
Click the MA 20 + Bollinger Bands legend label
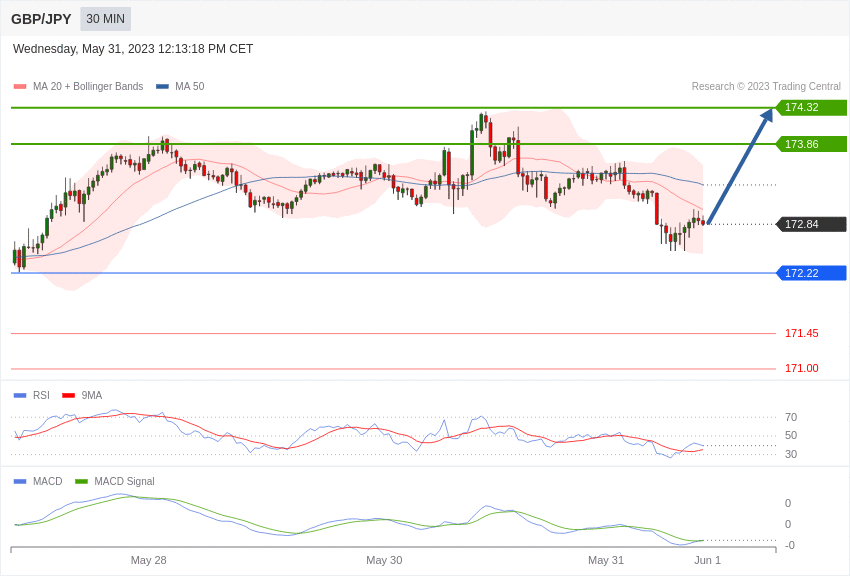point(88,86)
